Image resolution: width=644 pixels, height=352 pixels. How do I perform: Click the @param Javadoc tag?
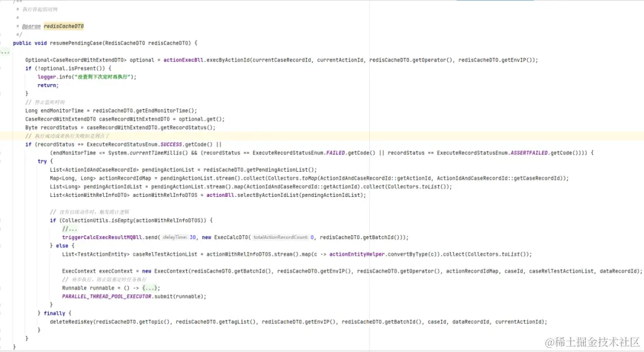click(x=31, y=26)
